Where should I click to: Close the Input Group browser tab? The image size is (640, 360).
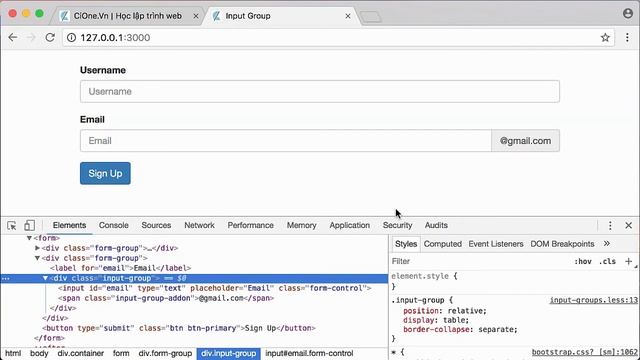click(x=348, y=16)
